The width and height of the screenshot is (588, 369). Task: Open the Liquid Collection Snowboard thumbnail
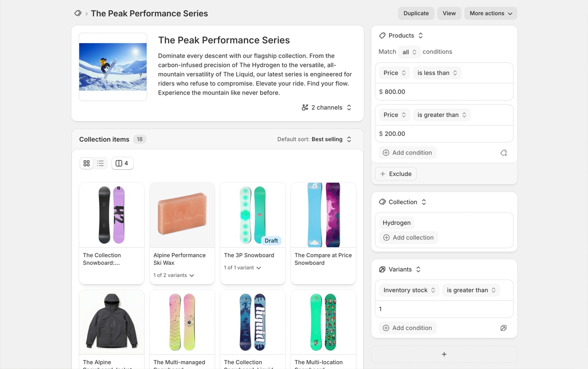pyautogui.click(x=253, y=322)
